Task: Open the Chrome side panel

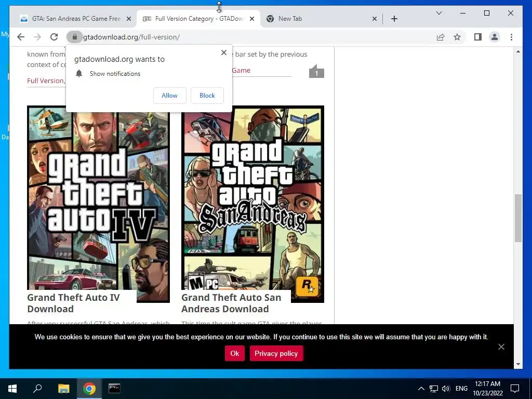Action: click(x=478, y=37)
